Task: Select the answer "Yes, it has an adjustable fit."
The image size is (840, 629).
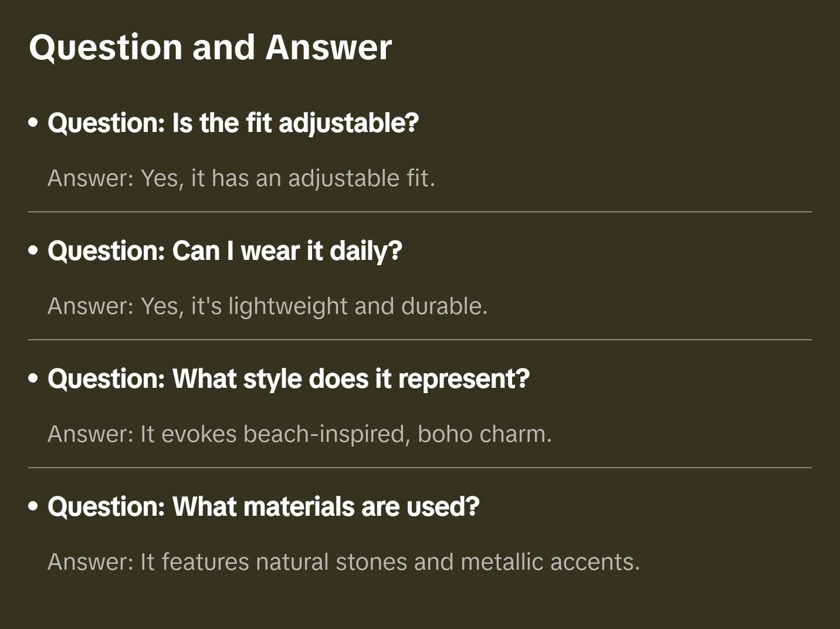Action: click(241, 178)
